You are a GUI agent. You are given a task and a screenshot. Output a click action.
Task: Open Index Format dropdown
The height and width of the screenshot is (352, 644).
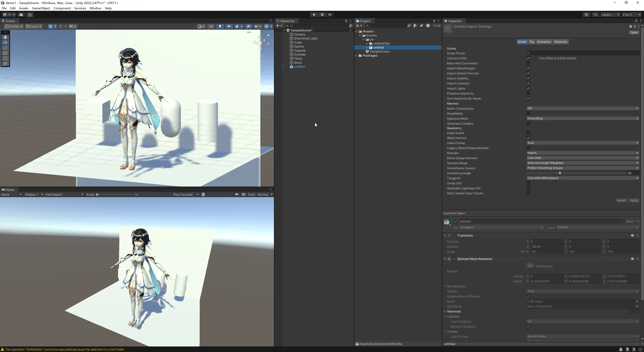pos(583,143)
